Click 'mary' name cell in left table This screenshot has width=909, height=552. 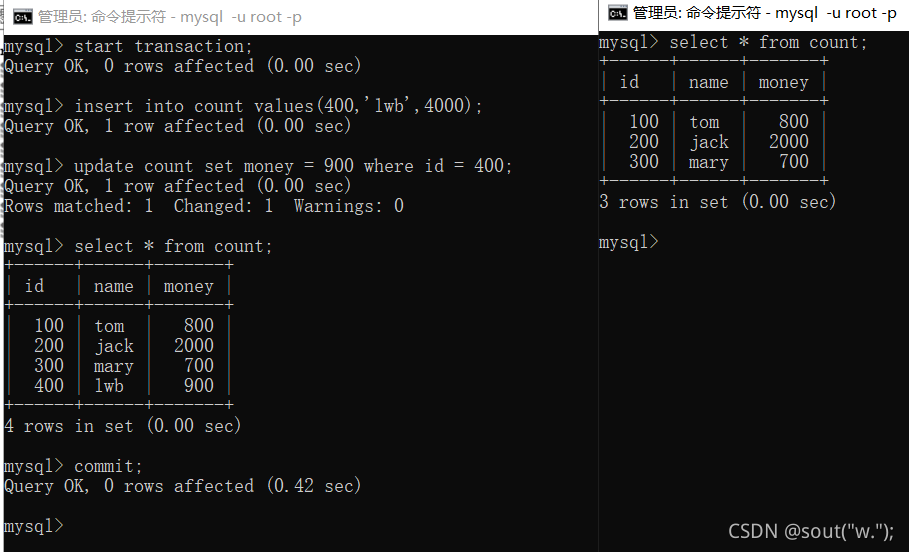[x=114, y=366]
